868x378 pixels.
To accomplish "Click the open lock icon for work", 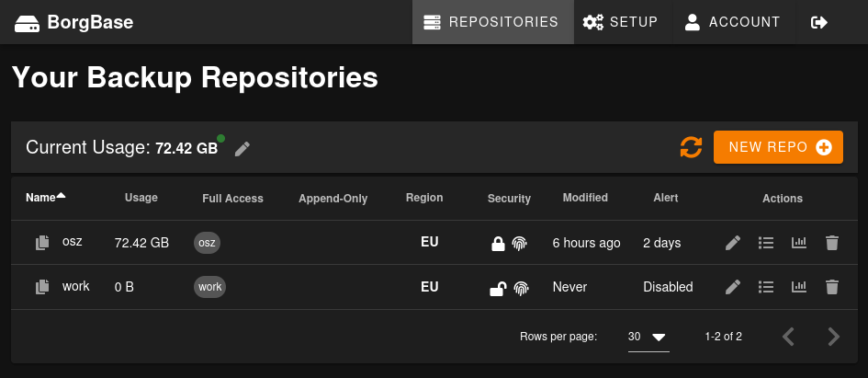I will 497,288.
